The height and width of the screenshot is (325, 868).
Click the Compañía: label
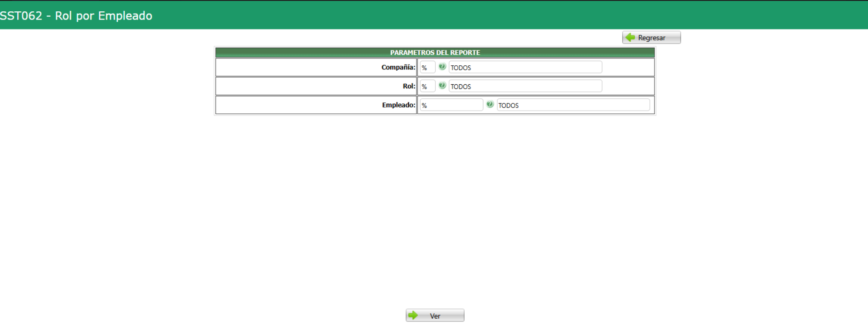pos(398,67)
